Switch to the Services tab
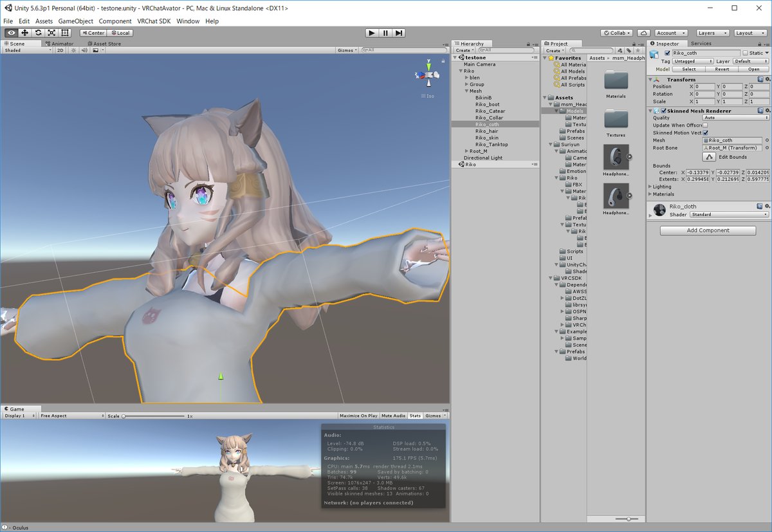 (701, 44)
